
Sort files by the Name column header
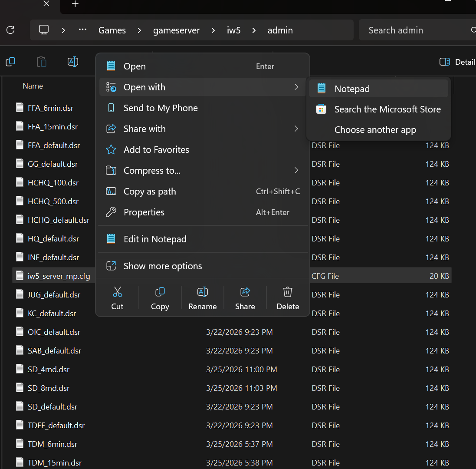pos(33,86)
